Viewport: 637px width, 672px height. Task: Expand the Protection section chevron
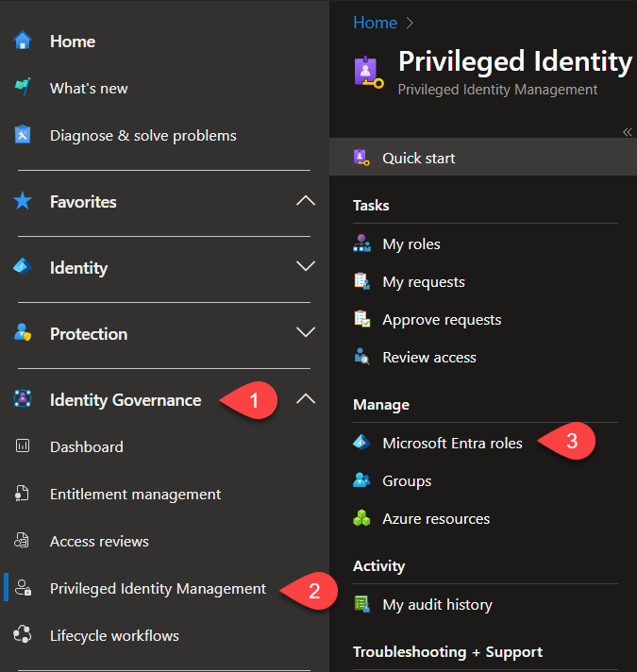(x=306, y=332)
